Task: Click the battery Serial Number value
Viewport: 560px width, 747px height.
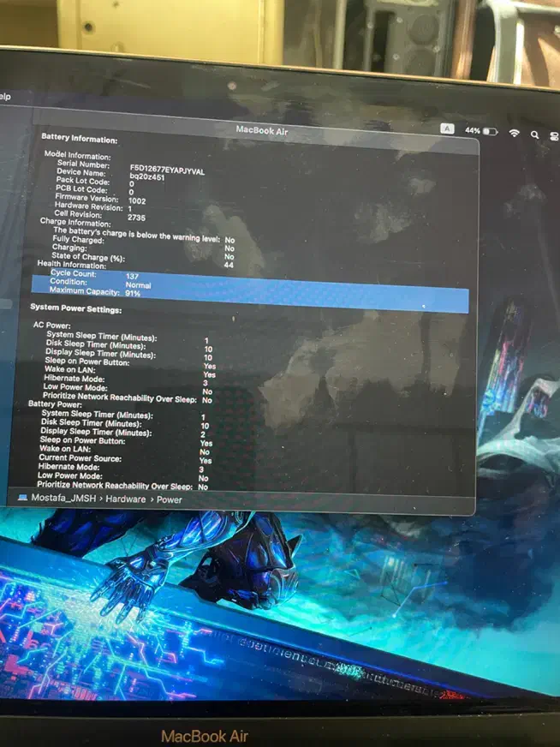Action: coord(167,170)
